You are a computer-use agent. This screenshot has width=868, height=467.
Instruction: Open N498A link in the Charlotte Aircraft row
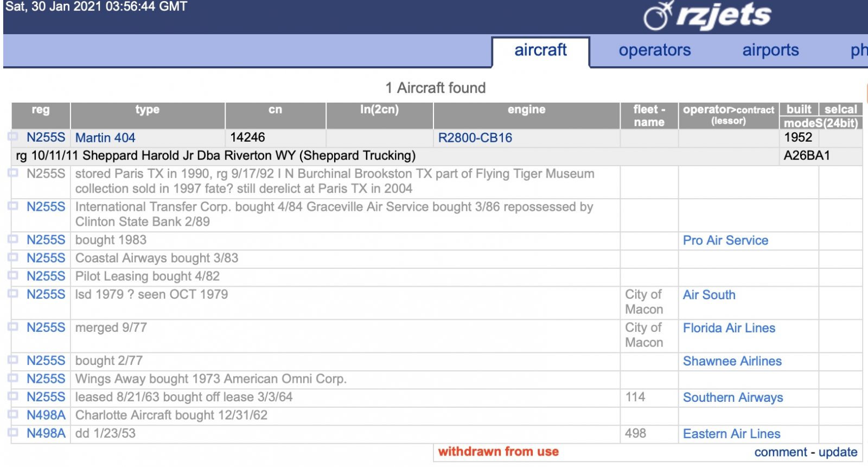(x=46, y=415)
